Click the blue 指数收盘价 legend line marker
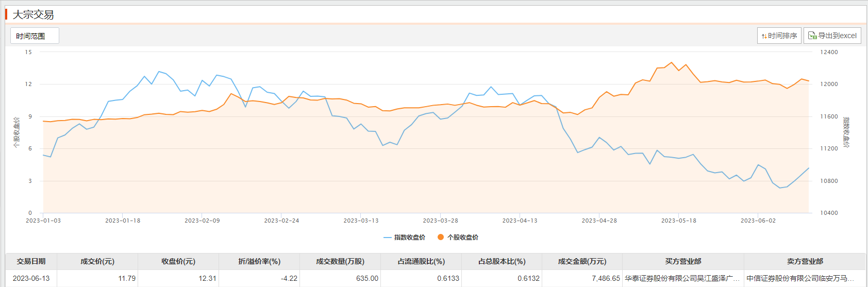Screen dimensions: 868x287 [x=388, y=238]
